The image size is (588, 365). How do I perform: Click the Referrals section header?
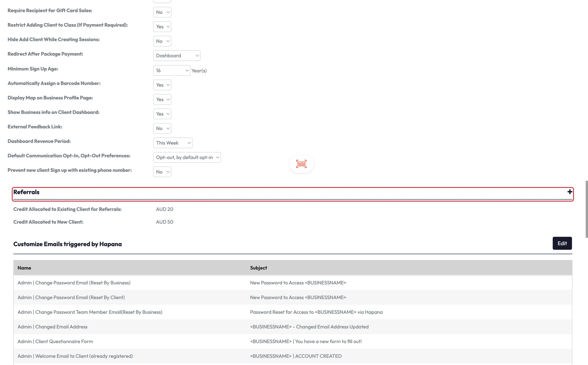point(26,192)
